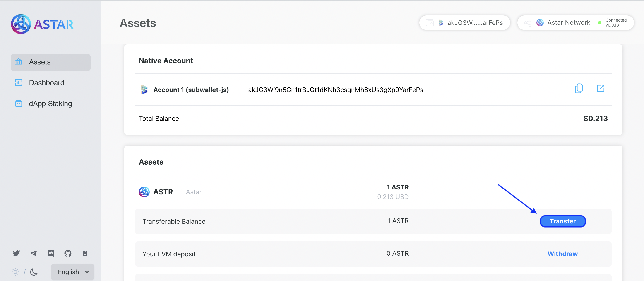Open the Discord link icon
This screenshot has width=644, height=281.
[x=51, y=253]
